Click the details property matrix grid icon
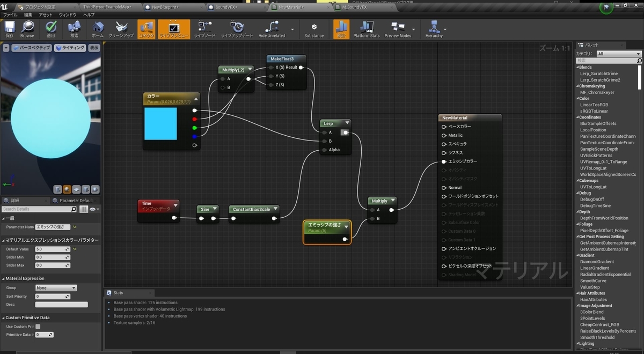Image resolution: width=644 pixels, height=354 pixels. [84, 209]
